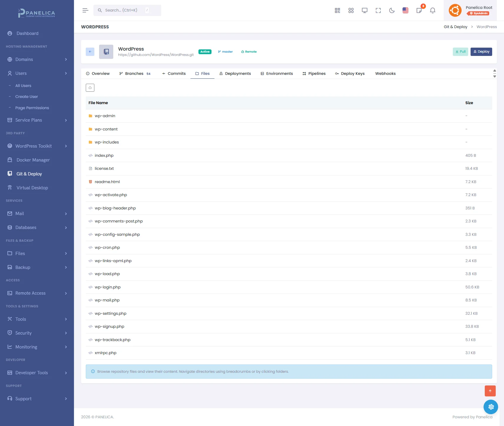Viewport: 504px width, 426px height.
Task: Click the Pull button
Action: pyautogui.click(x=460, y=51)
